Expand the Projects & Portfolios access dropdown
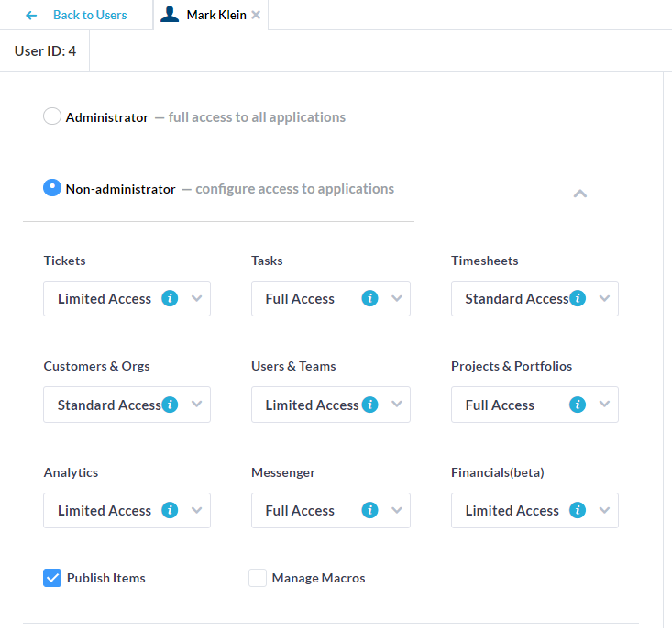The width and height of the screenshot is (672, 643). point(604,405)
